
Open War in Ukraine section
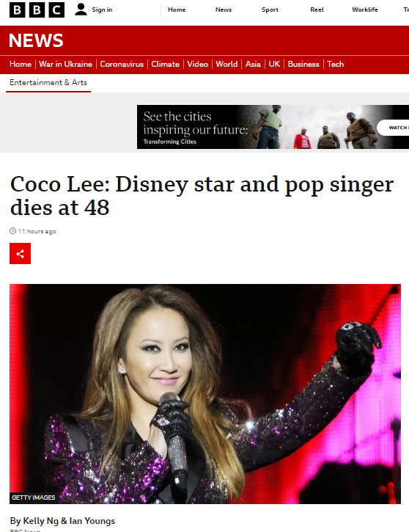pos(65,64)
